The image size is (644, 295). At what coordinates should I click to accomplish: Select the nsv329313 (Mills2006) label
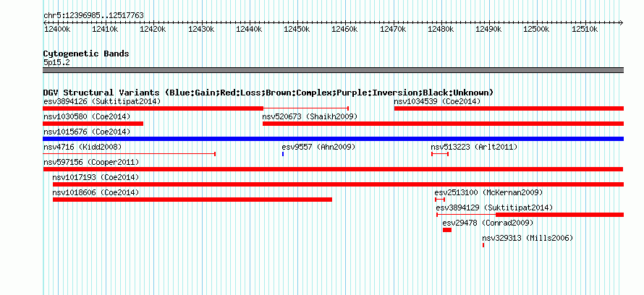tap(528, 238)
